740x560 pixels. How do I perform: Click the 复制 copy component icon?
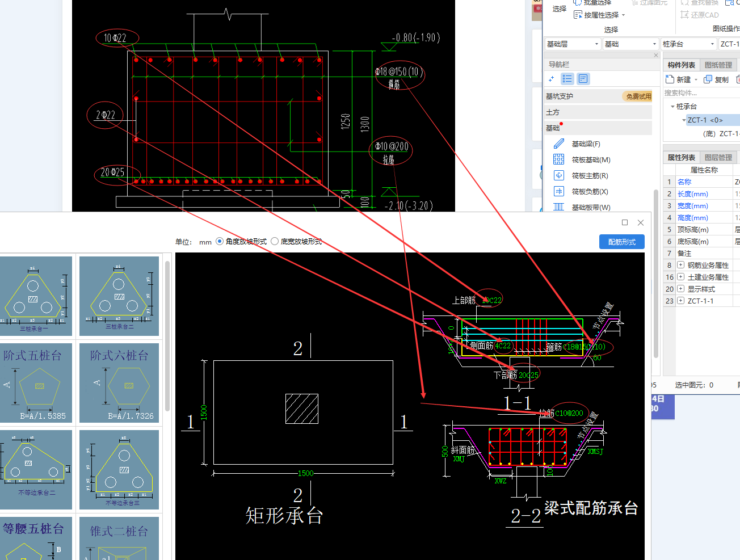[x=708, y=79]
